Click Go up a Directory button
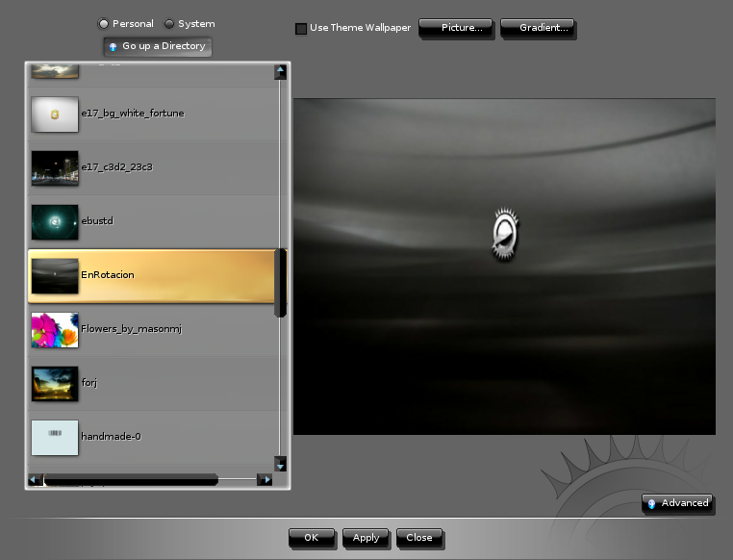Screen dimensions: 733x560 pos(158,46)
